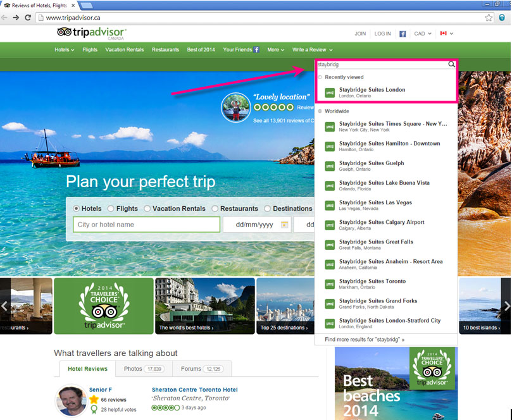Open Sheraton Centre Toronto Hotel review link
The image size is (512, 420).
pos(195,390)
